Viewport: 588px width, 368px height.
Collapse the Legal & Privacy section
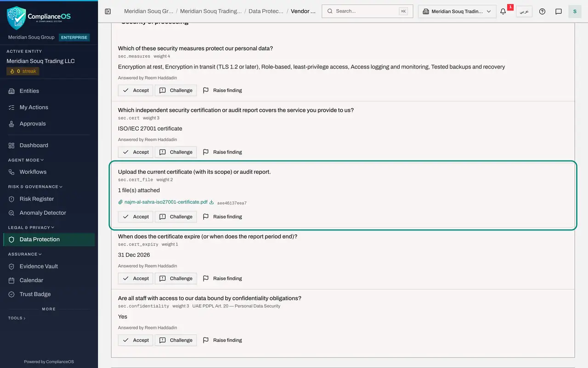31,227
